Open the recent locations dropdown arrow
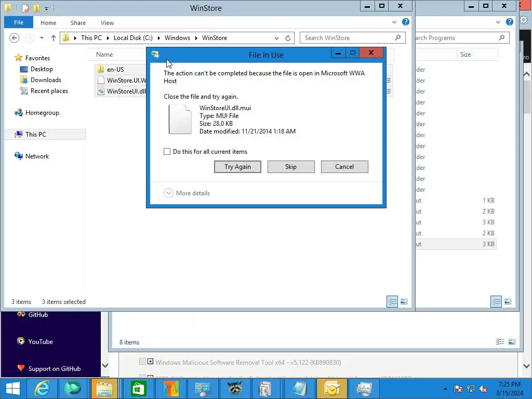Screen dimensions: 532x399 [42, 37]
